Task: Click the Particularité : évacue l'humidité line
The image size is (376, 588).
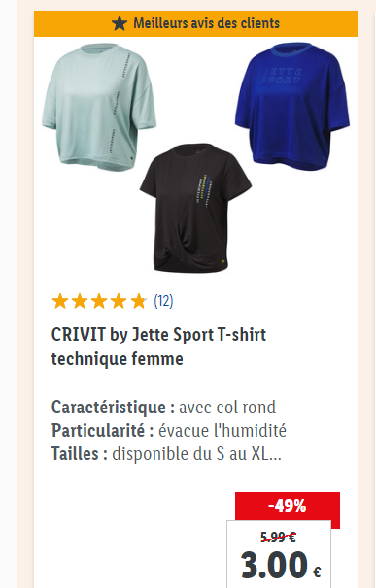Action: point(169,431)
